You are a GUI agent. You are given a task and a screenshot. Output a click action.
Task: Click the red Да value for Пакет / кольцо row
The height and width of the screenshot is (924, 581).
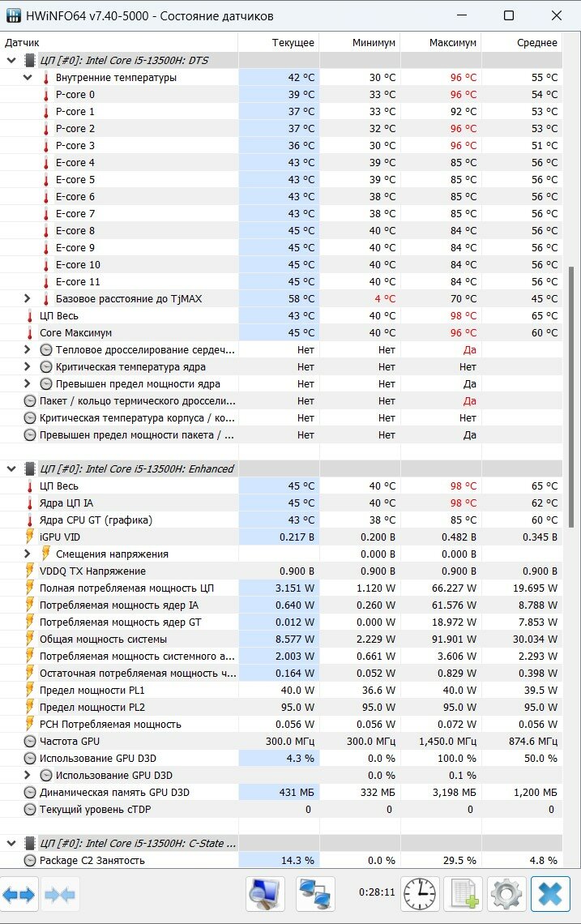(x=470, y=401)
